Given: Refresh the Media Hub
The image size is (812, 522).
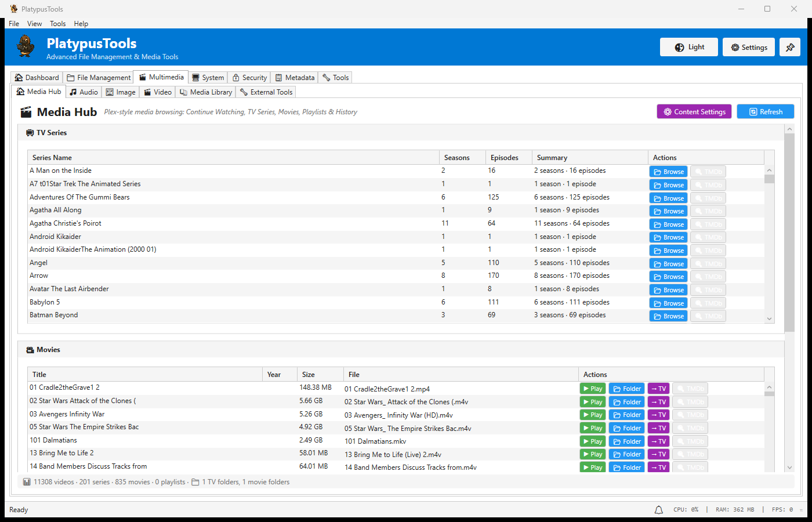Looking at the screenshot, I should [x=765, y=112].
